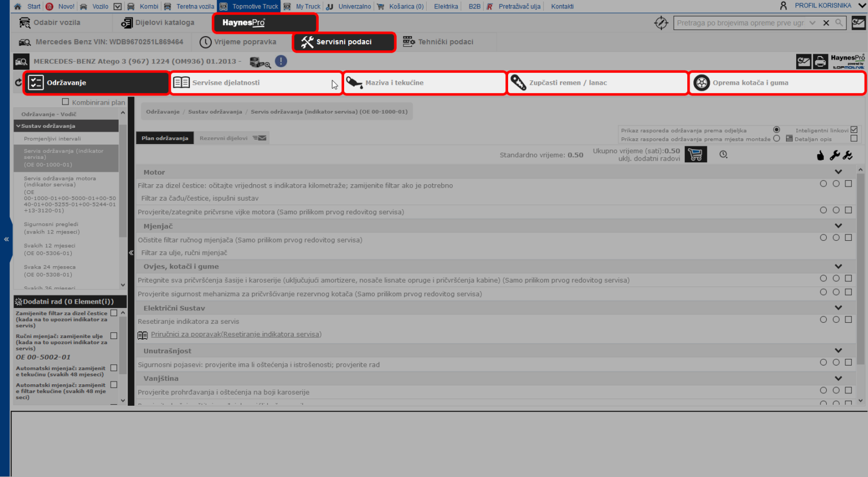The height and width of the screenshot is (477, 868).
Task: Open the Novo! notification icon
Action: [50, 7]
